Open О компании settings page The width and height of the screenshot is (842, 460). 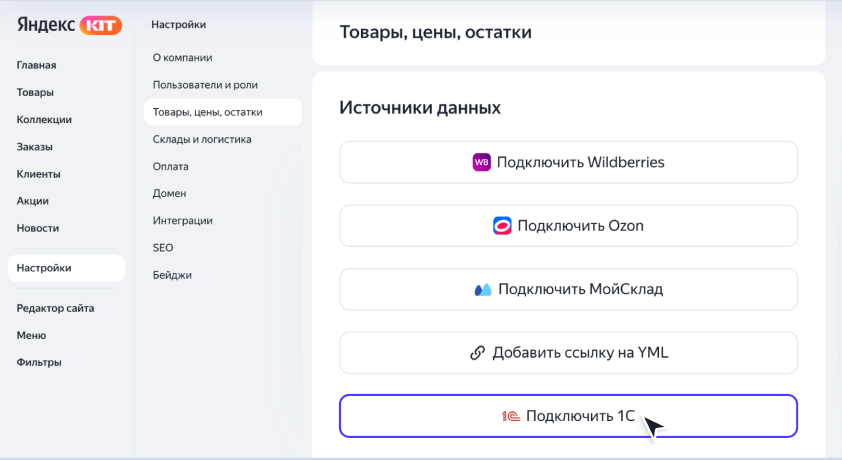point(183,57)
